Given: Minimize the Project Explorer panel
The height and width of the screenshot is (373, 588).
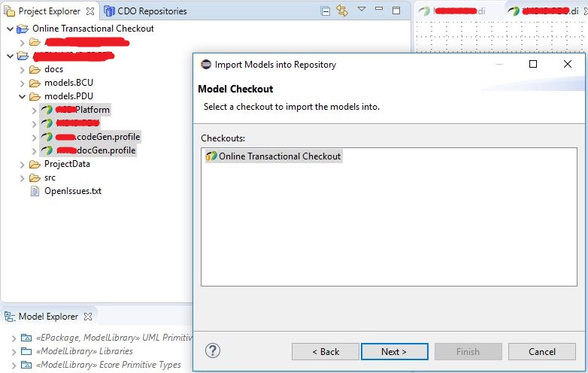Looking at the screenshot, I should [x=379, y=8].
